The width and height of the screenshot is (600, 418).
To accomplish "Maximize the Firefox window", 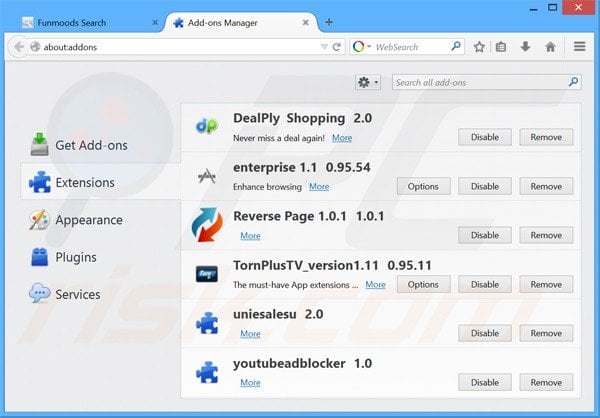I will (x=552, y=7).
